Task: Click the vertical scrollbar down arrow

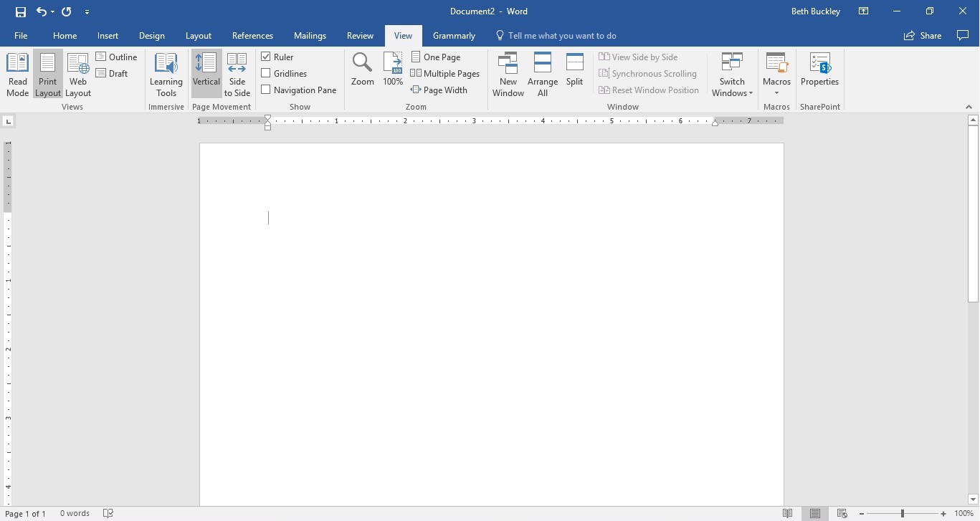Action: coord(973,500)
